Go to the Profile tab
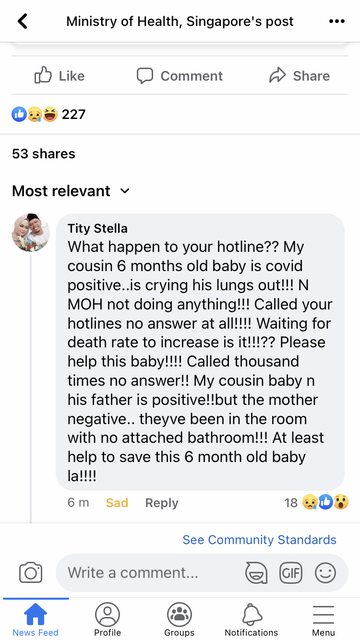 click(x=107, y=620)
